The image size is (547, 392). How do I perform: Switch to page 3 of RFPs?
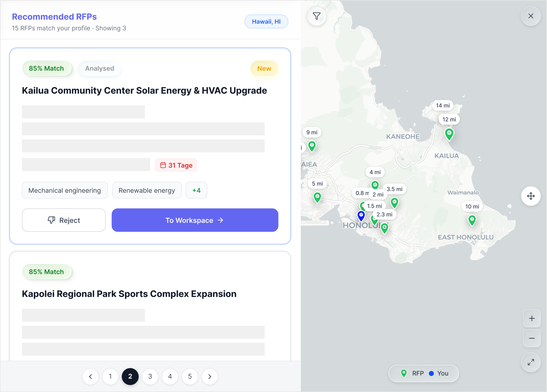[150, 376]
